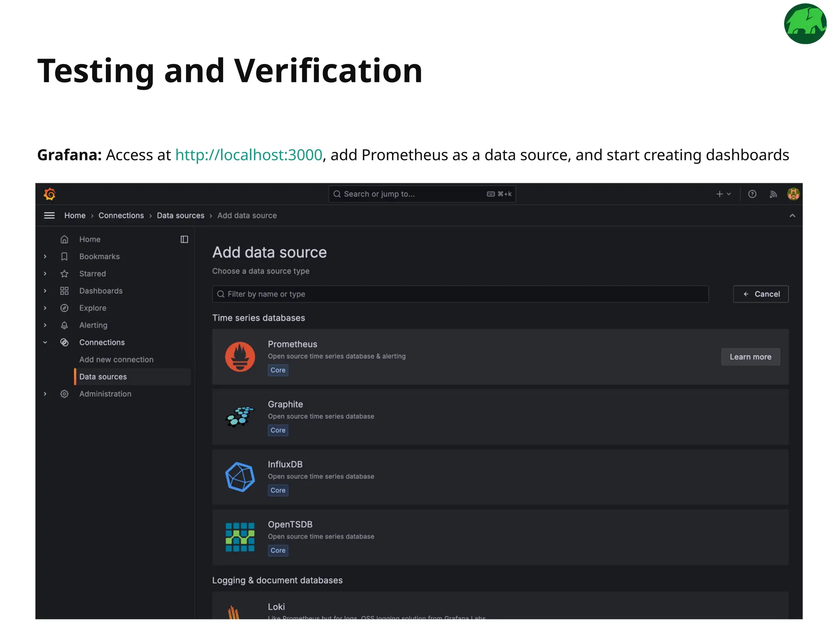Expand the Dashboards sidebar section
The image size is (840, 630).
click(45, 291)
